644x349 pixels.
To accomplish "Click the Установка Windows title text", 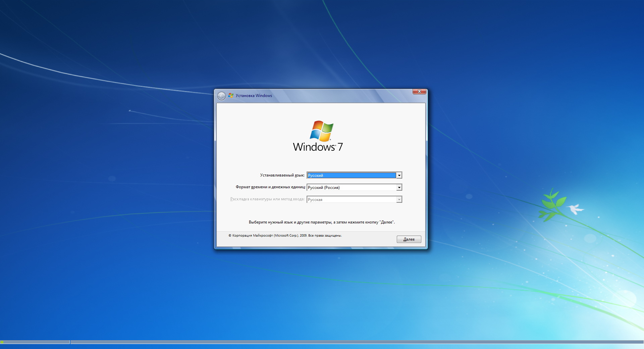I will [254, 96].
